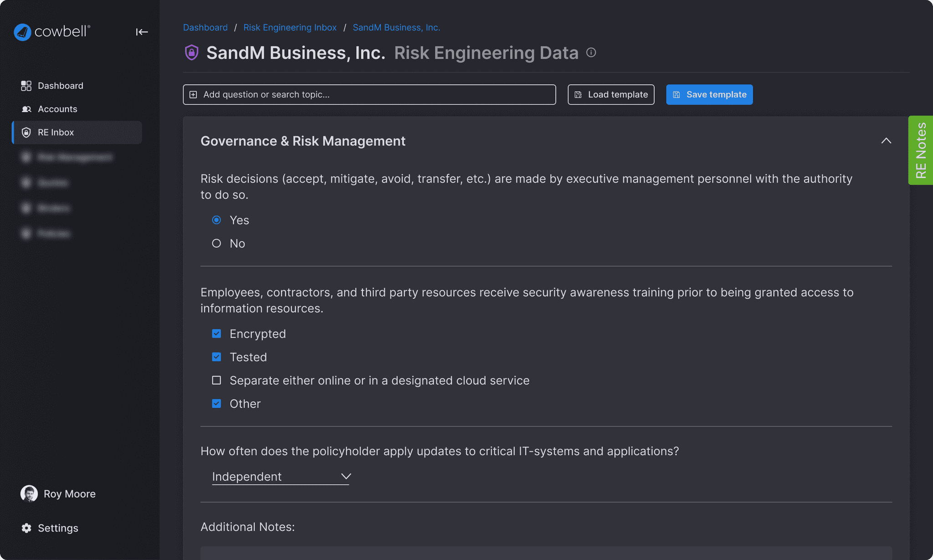
Task: Focus the Add question or search topic field
Action: 369,95
